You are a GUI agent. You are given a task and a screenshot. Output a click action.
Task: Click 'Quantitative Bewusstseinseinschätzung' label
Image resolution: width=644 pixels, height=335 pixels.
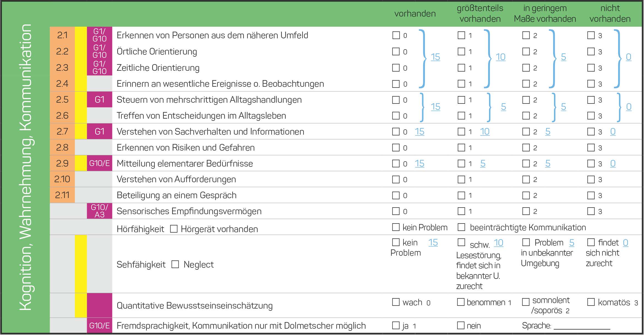tap(195, 306)
